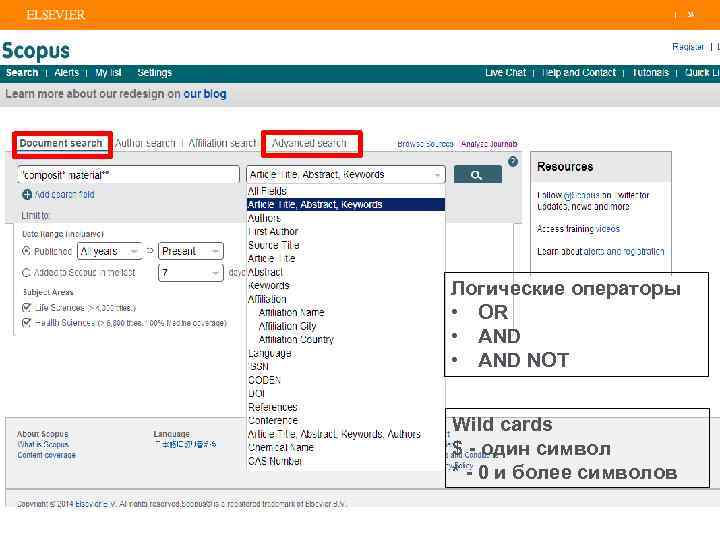Switch to the Author search tab
This screenshot has width=720, height=540.
click(145, 143)
